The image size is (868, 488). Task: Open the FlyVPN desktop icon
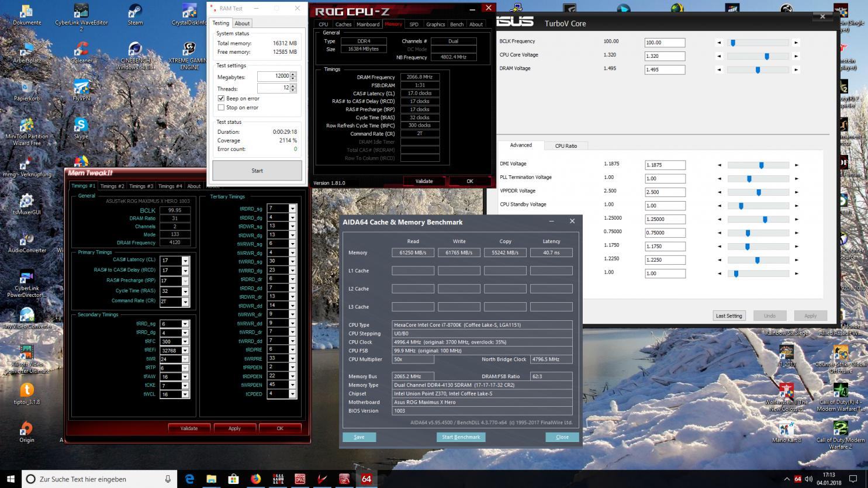[81, 91]
